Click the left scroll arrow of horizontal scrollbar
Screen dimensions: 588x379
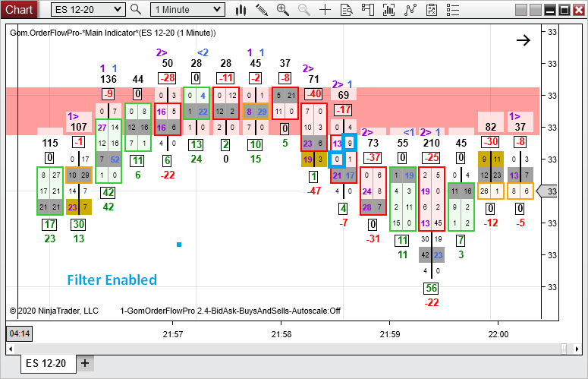pos(11,349)
